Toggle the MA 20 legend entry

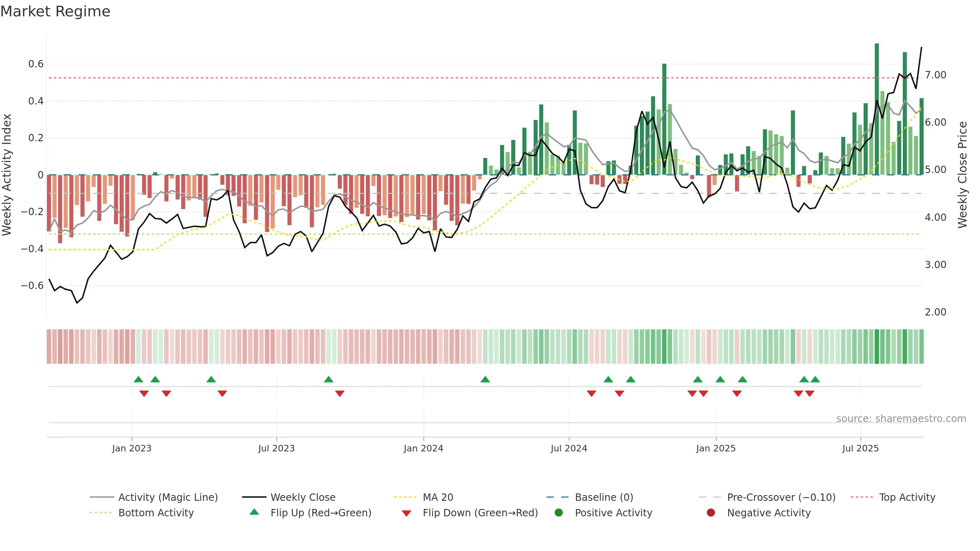pyautogui.click(x=423, y=497)
